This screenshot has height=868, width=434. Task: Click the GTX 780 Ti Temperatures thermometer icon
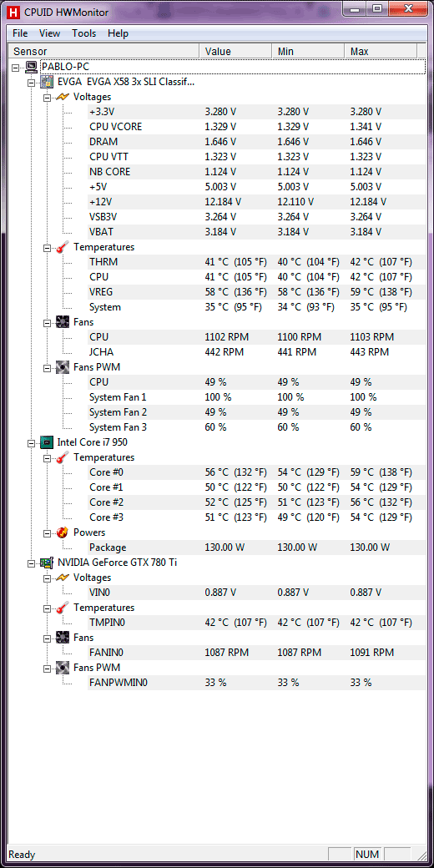pyautogui.click(x=63, y=608)
